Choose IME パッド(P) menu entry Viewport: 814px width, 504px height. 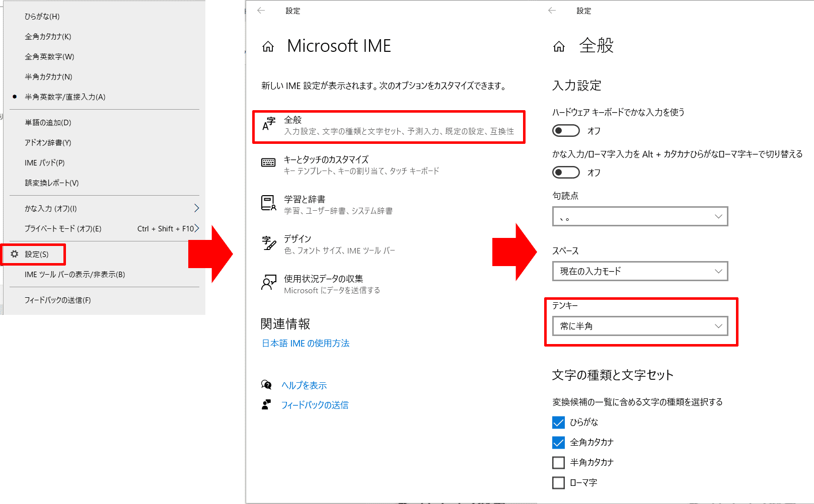click(x=45, y=162)
